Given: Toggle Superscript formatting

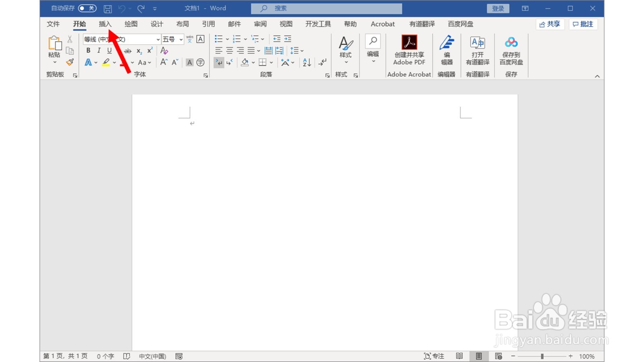Looking at the screenshot, I should click(x=150, y=51).
